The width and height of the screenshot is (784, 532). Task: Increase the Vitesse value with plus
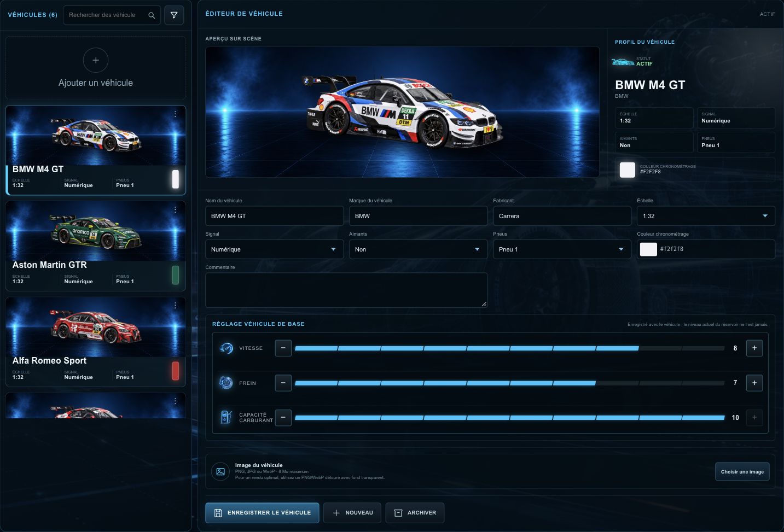pyautogui.click(x=754, y=348)
